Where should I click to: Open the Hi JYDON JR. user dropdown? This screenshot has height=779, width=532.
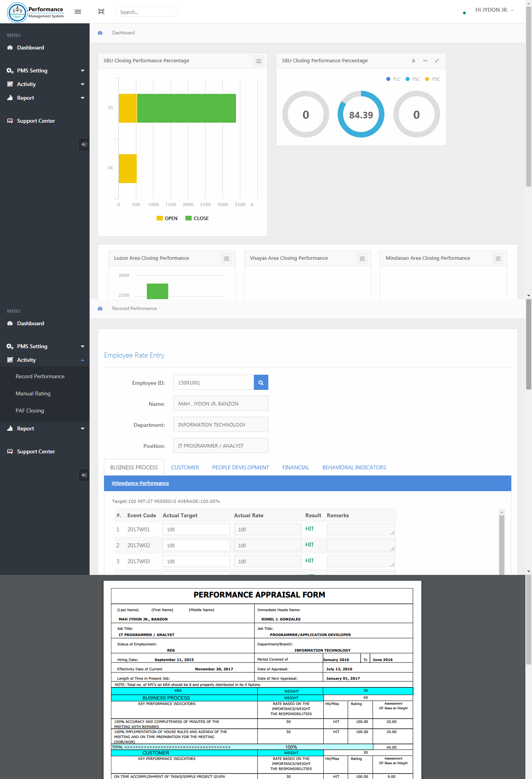tap(494, 10)
